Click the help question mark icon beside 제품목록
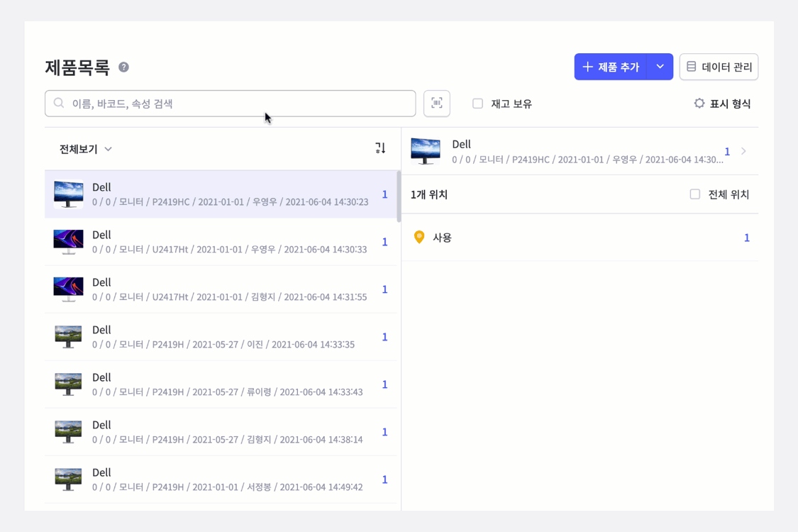This screenshot has height=532, width=798. coord(123,67)
